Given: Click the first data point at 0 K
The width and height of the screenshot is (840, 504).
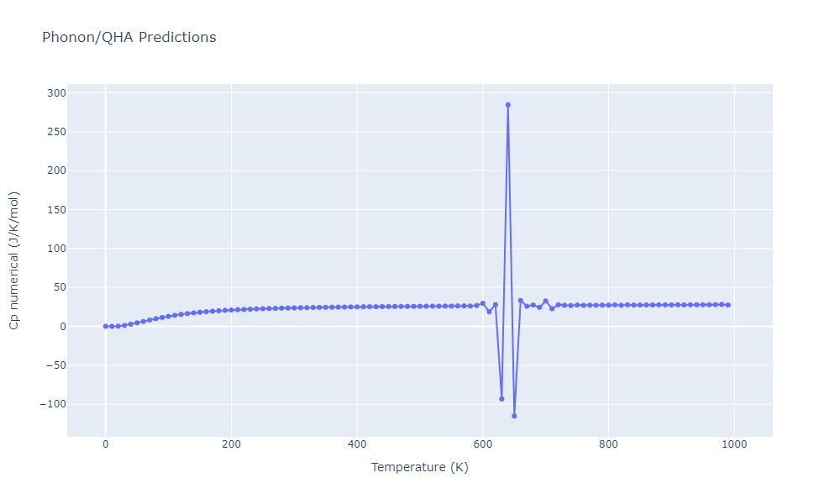Looking at the screenshot, I should click(x=105, y=326).
